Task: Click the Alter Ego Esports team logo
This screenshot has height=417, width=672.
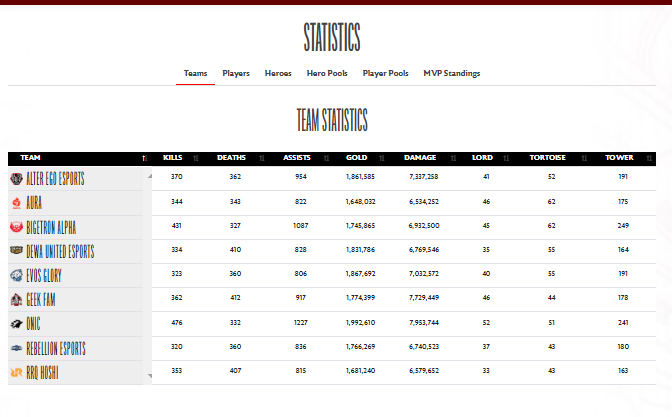Action: (16, 179)
